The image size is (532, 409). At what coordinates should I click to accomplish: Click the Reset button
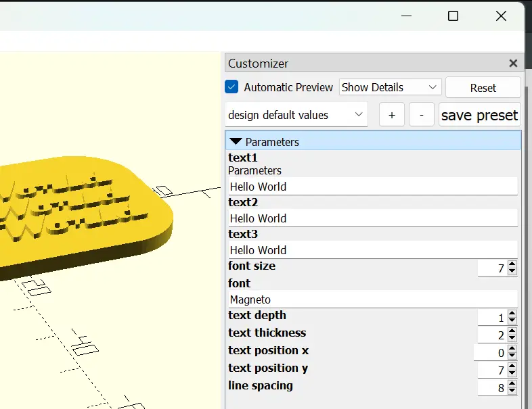[x=483, y=88]
